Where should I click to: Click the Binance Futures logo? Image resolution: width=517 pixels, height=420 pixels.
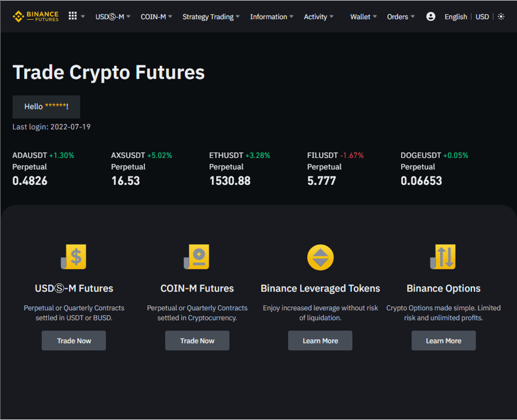[x=35, y=16]
